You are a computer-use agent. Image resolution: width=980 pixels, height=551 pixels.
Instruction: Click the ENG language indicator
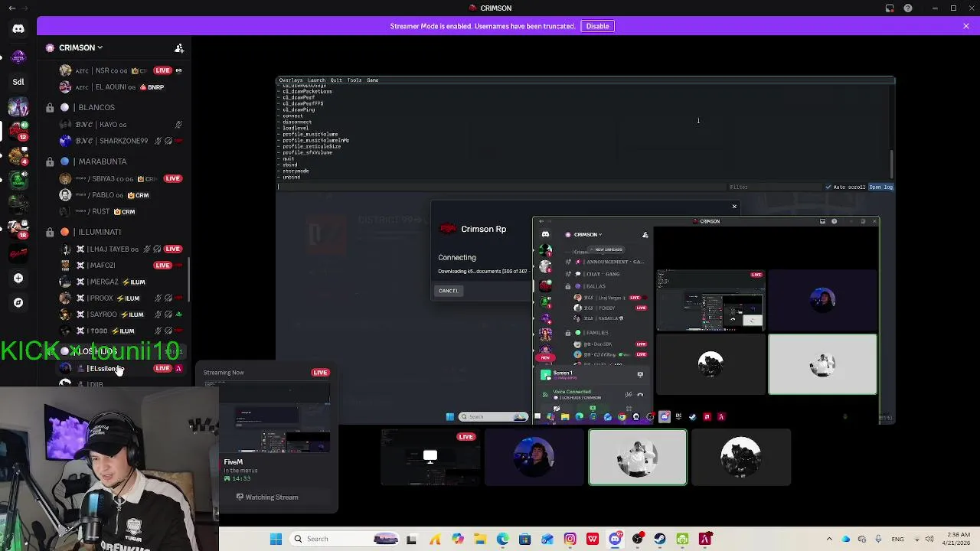898,539
